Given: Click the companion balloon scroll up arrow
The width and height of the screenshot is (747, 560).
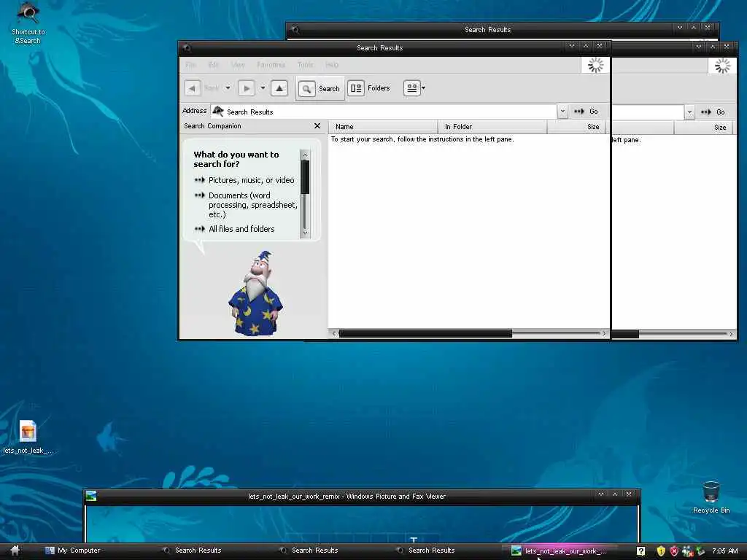Looking at the screenshot, I should click(x=306, y=155).
